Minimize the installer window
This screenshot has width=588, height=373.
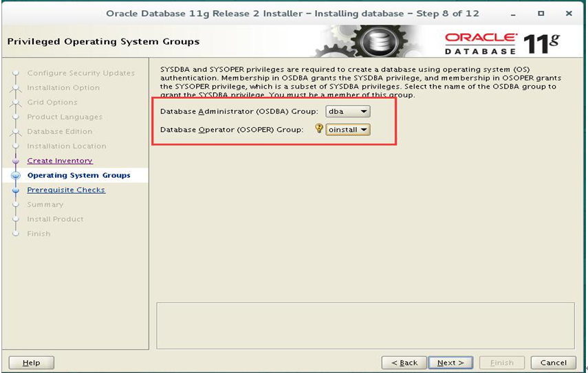(x=513, y=14)
